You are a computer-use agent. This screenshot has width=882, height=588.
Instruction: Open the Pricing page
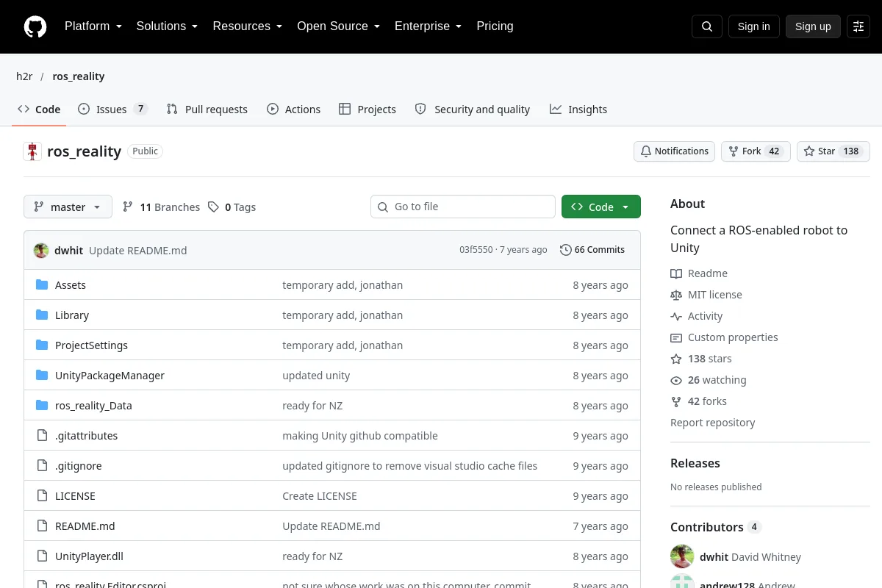495,26
